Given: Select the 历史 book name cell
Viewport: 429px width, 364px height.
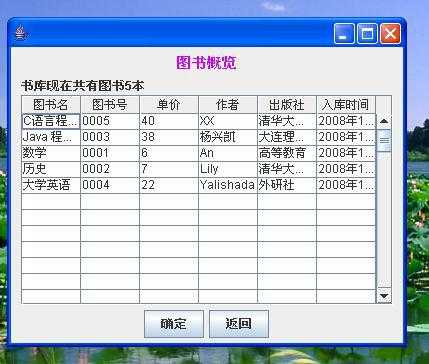Looking at the screenshot, I should point(51,169).
